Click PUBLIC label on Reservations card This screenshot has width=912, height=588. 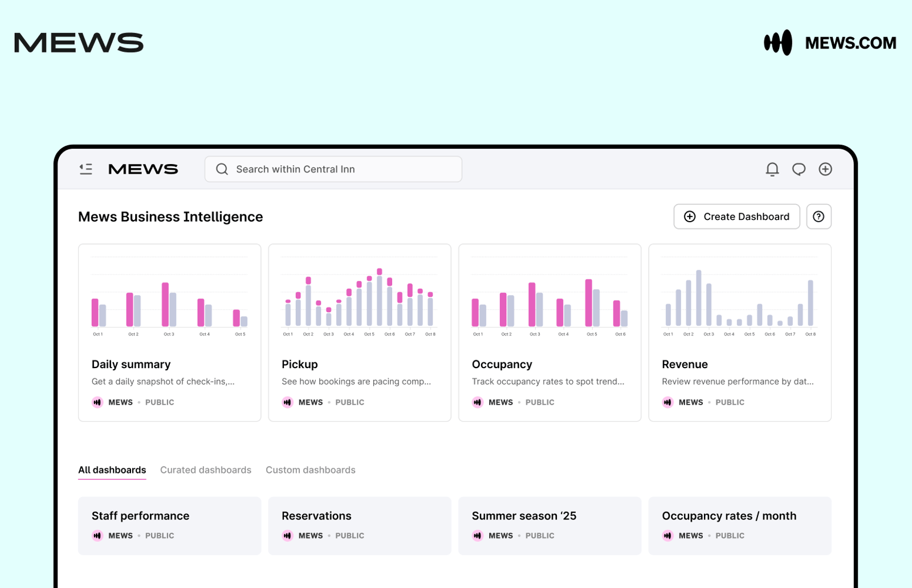point(350,536)
